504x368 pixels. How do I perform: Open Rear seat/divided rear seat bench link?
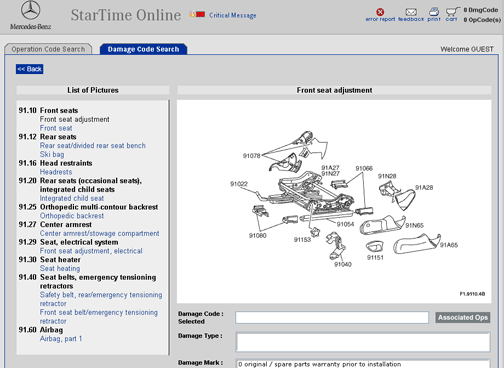(x=93, y=146)
